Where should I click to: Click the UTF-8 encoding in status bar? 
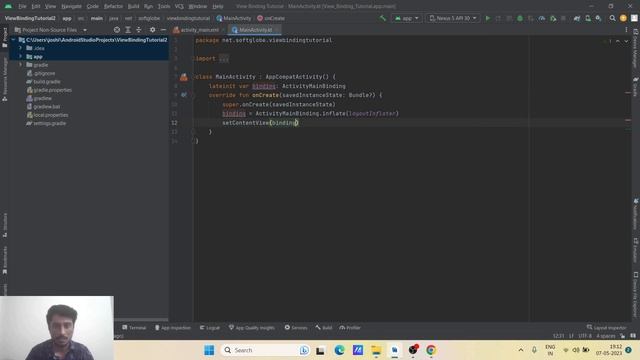click(x=585, y=336)
